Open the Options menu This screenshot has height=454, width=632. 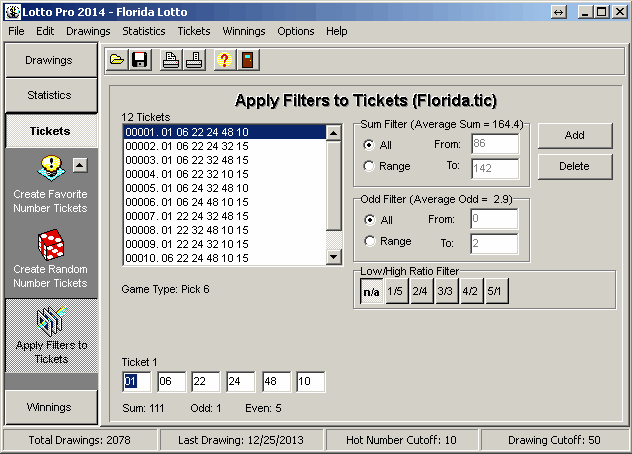(x=295, y=31)
